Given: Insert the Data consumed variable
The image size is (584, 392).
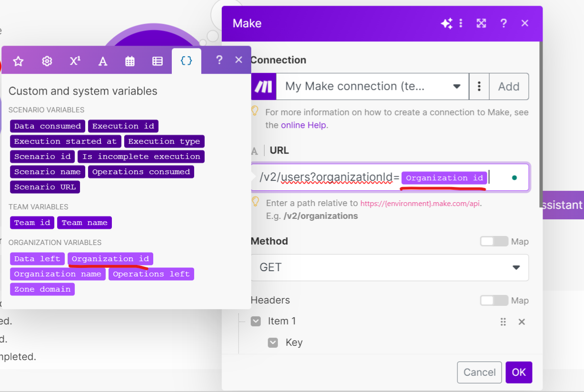Looking at the screenshot, I should click(48, 126).
